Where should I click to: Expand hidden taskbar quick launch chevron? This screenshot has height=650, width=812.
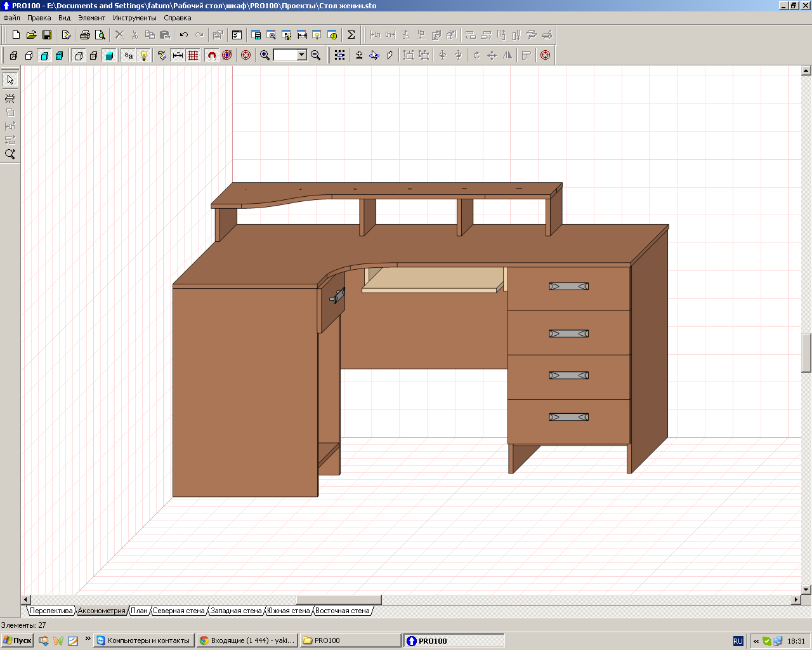(88, 639)
